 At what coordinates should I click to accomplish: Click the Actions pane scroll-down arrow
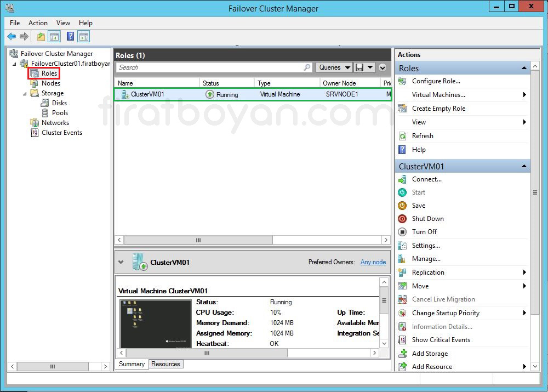point(535,366)
